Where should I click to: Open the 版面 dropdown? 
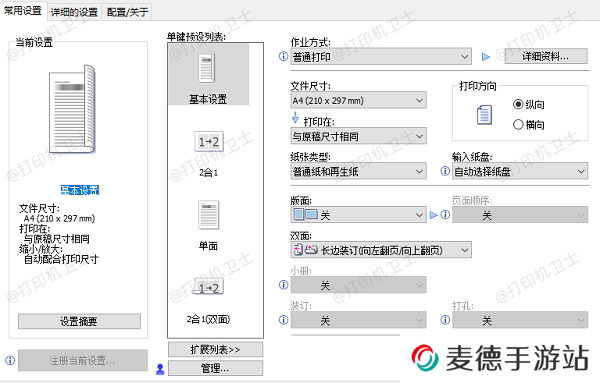point(359,215)
